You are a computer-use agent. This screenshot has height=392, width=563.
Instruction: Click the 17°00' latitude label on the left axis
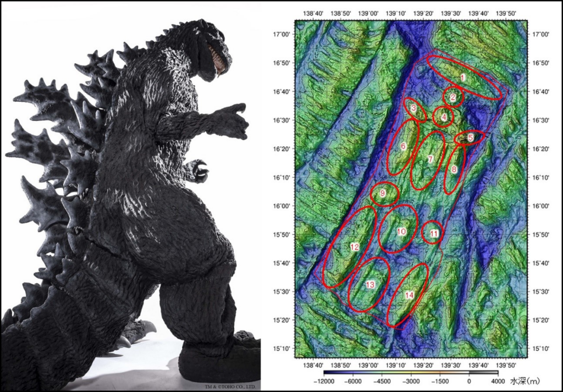click(x=282, y=35)
